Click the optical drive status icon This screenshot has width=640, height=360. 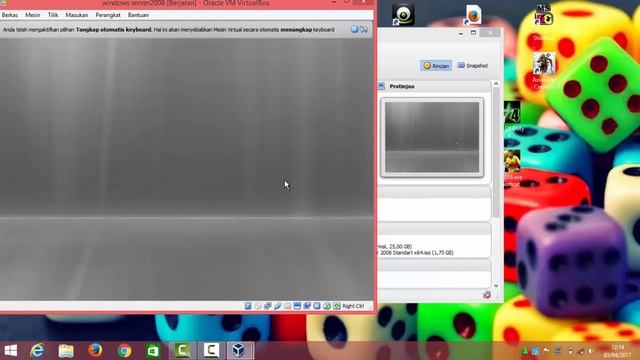[258, 306]
